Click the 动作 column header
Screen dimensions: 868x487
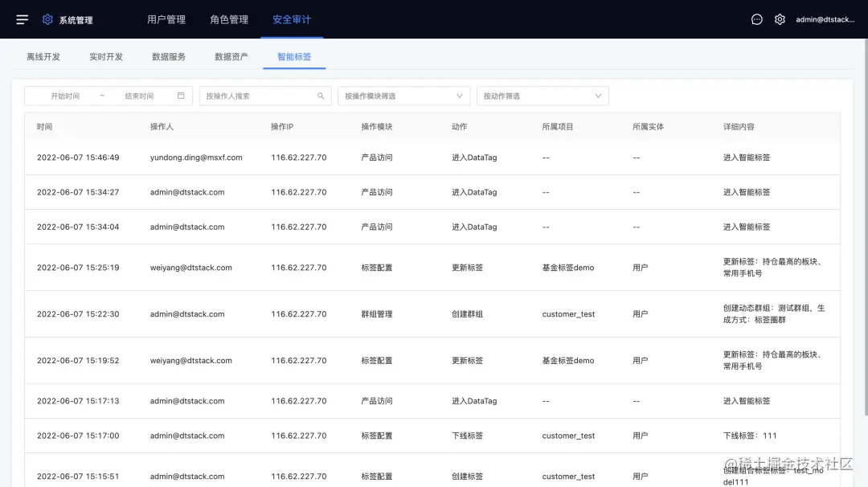[x=460, y=127]
